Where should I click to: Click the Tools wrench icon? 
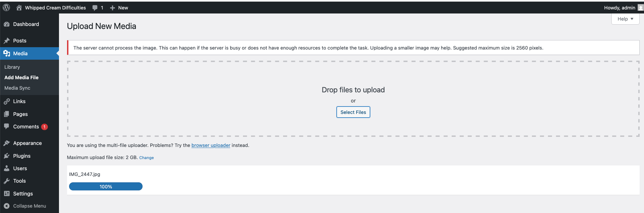click(x=7, y=181)
